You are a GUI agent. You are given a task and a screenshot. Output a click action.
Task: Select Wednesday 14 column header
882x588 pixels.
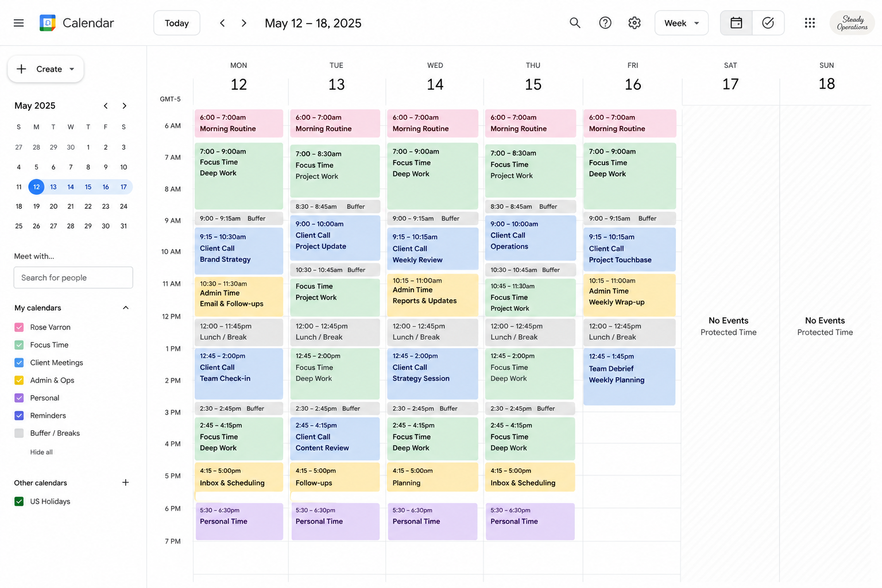435,78
